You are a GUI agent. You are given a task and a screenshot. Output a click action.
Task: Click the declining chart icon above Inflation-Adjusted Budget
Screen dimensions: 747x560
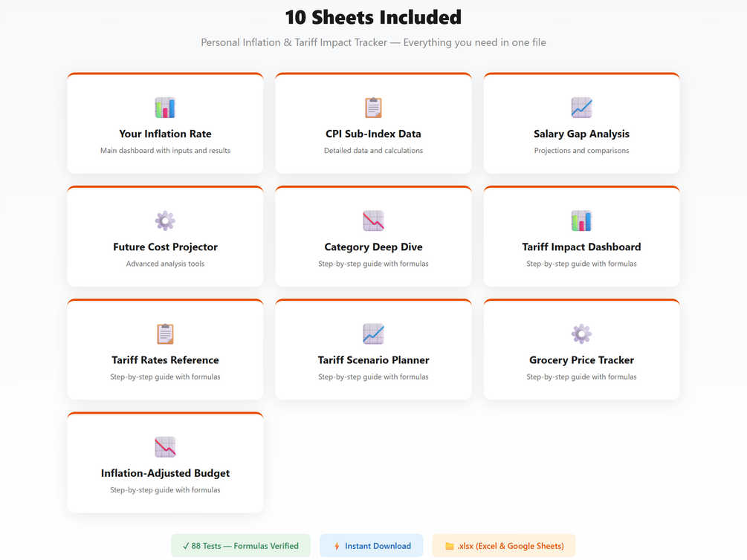(165, 446)
